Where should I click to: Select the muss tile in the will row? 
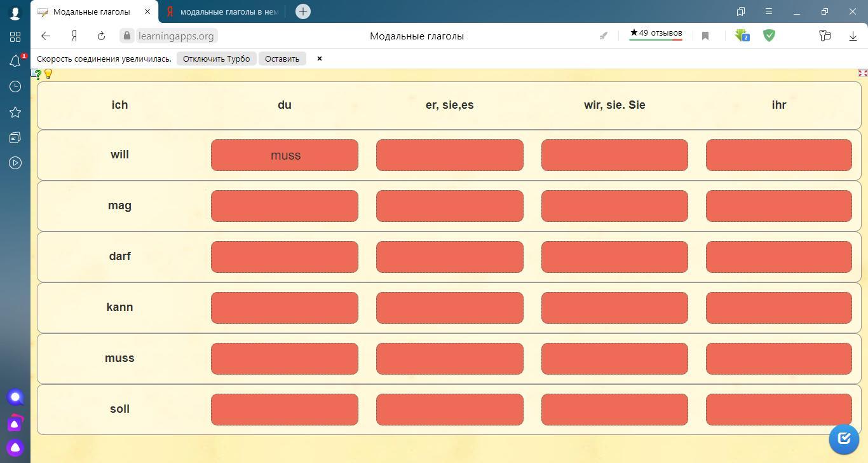click(x=285, y=155)
